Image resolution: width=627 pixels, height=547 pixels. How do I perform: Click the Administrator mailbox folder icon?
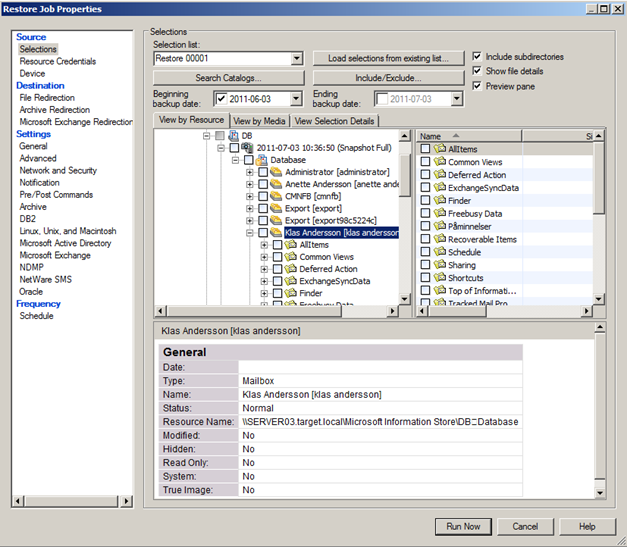(x=276, y=172)
